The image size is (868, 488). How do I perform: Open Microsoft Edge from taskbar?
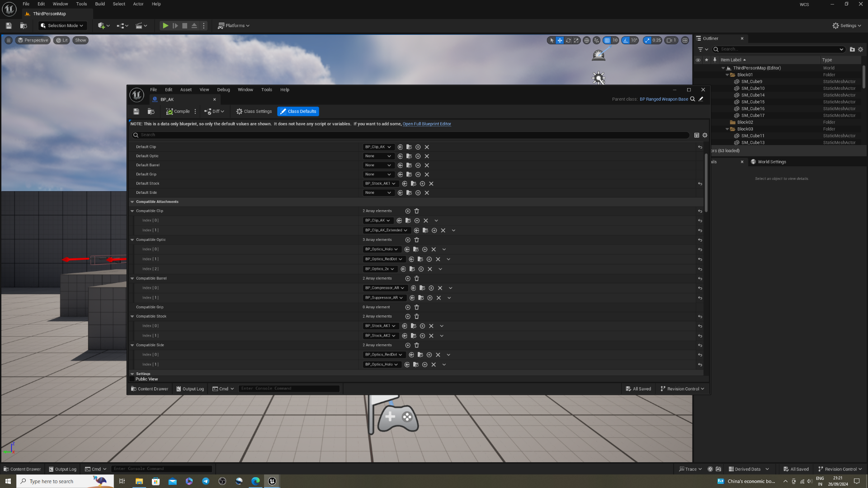click(255, 481)
